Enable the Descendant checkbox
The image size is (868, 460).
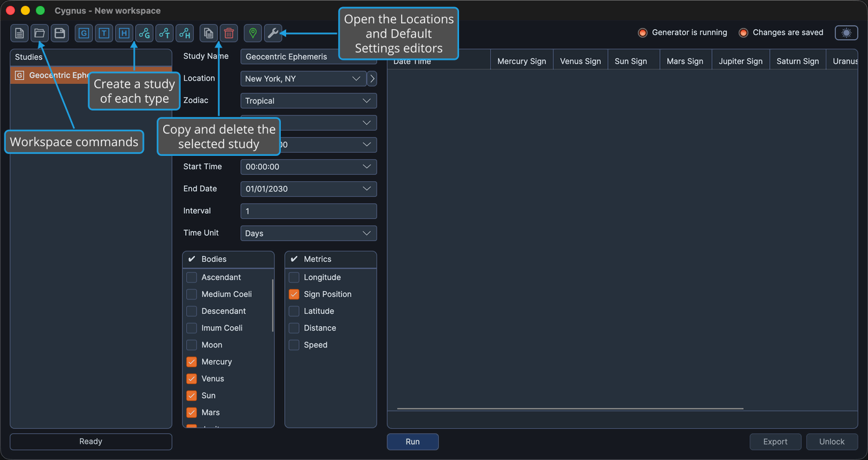(192, 311)
